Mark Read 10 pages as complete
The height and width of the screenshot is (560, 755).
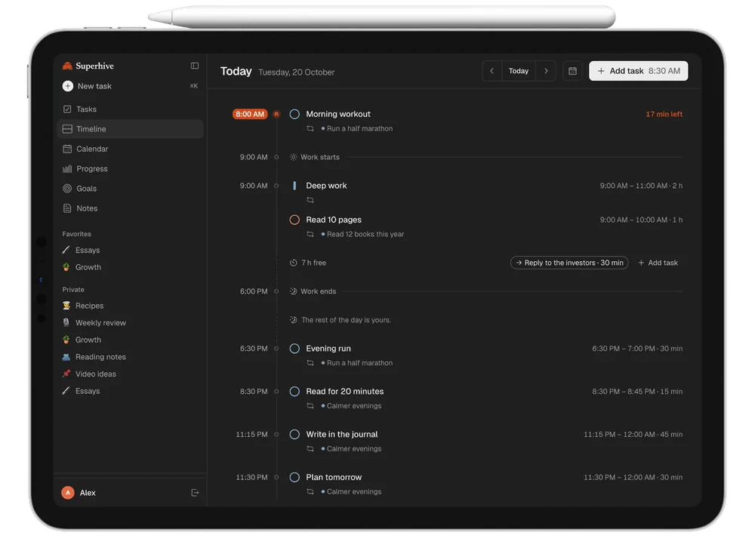click(x=294, y=220)
